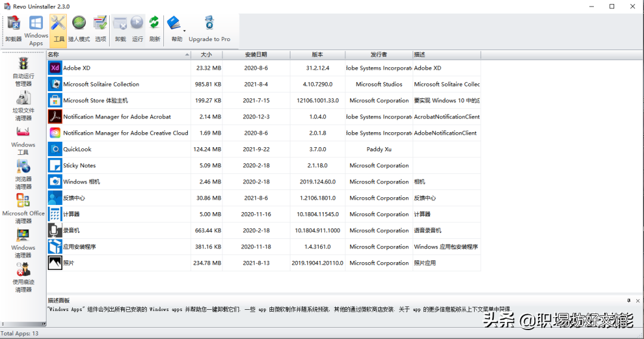Select the Windows 相机 camera icon
The height and width of the screenshot is (339, 644).
click(55, 181)
